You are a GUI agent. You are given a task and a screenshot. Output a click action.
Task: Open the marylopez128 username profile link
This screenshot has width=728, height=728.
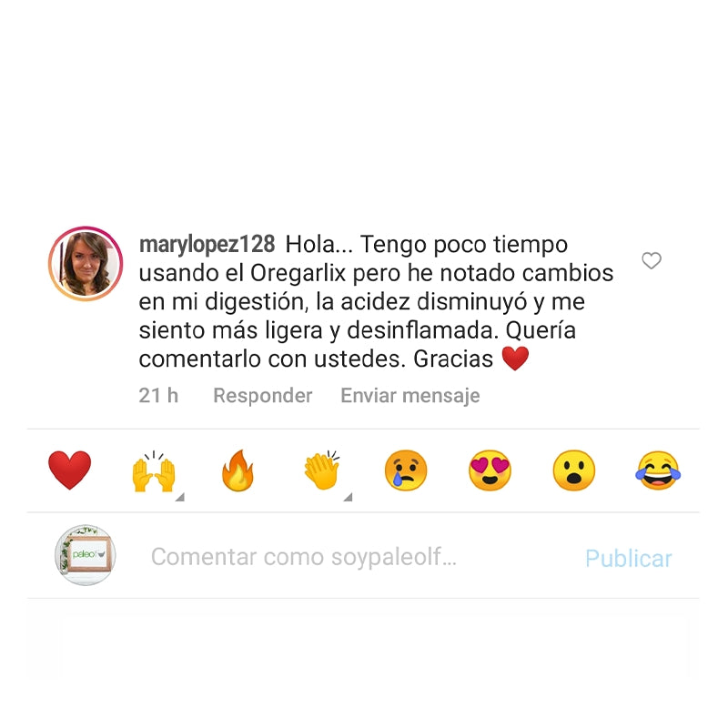pyautogui.click(x=207, y=245)
